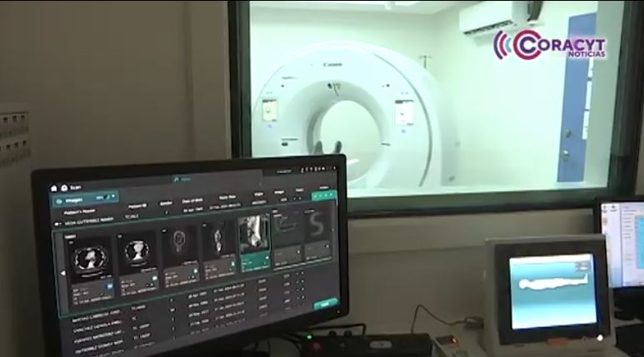Click the Home icon in the header
Image resolution: width=644 pixels, height=357 pixels.
(53, 187)
